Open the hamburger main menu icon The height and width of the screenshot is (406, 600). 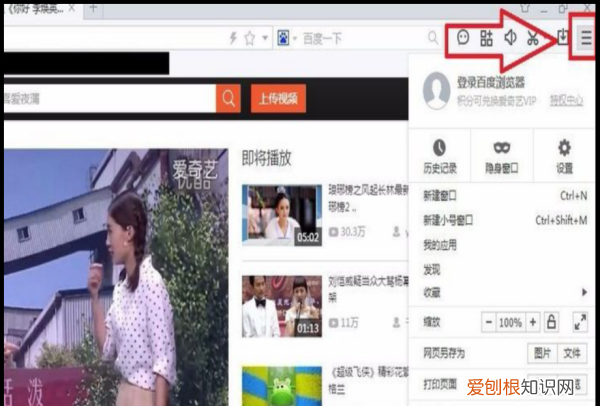(x=586, y=38)
